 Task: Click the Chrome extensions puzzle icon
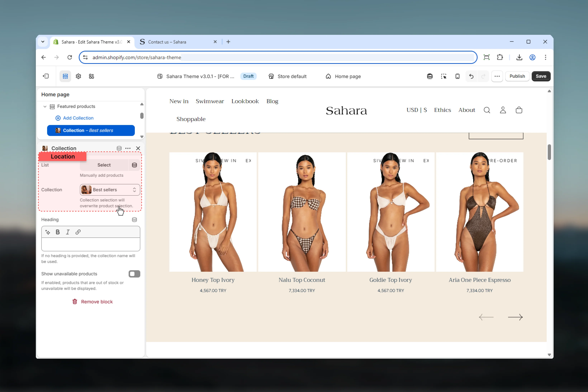[500, 57]
